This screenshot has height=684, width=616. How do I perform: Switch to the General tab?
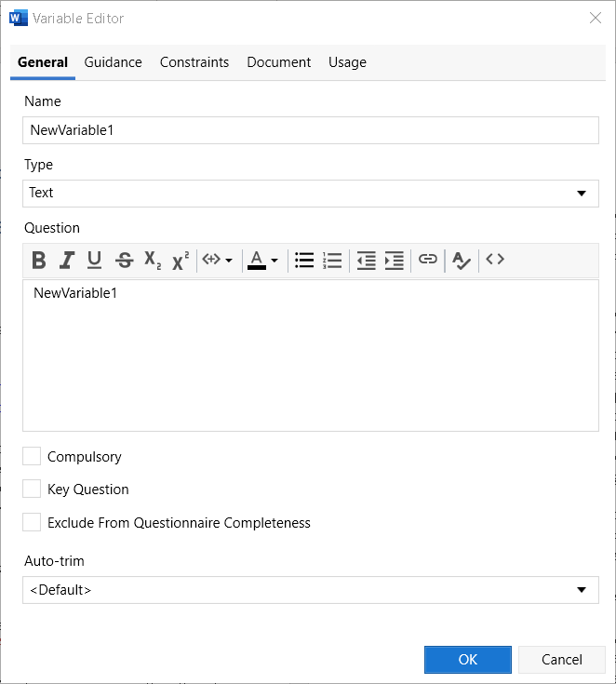[x=43, y=62]
